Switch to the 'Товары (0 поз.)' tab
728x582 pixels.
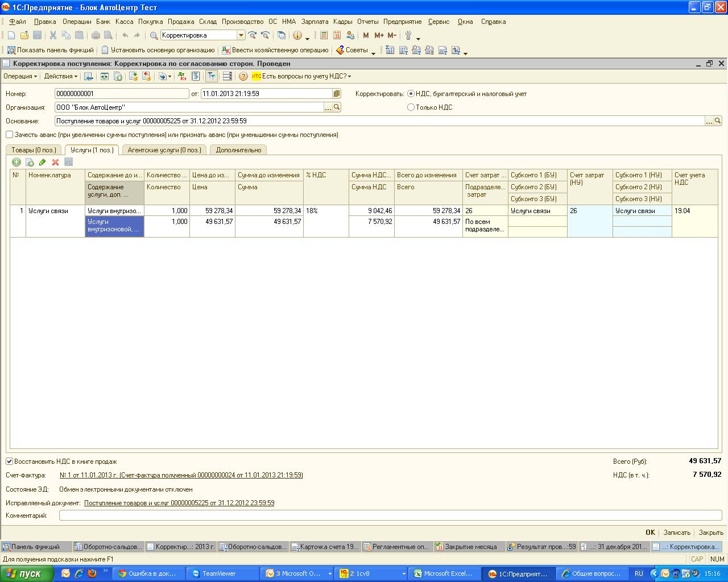tap(34, 150)
